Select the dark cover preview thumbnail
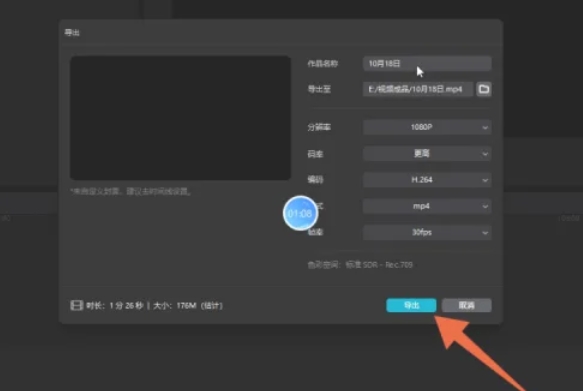The height and width of the screenshot is (391, 583). click(x=180, y=118)
